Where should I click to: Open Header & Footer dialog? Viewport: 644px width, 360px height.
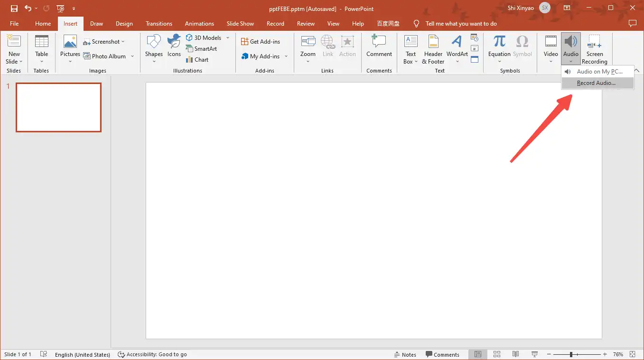[x=433, y=49]
